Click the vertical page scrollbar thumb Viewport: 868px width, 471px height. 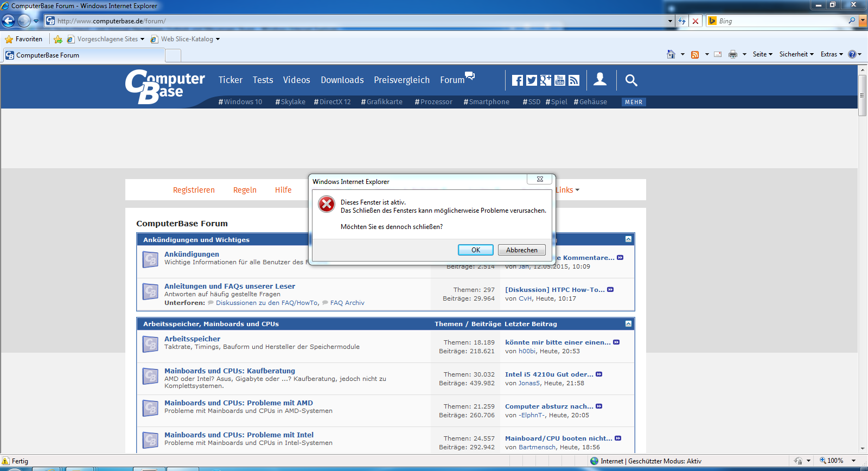pyautogui.click(x=863, y=96)
